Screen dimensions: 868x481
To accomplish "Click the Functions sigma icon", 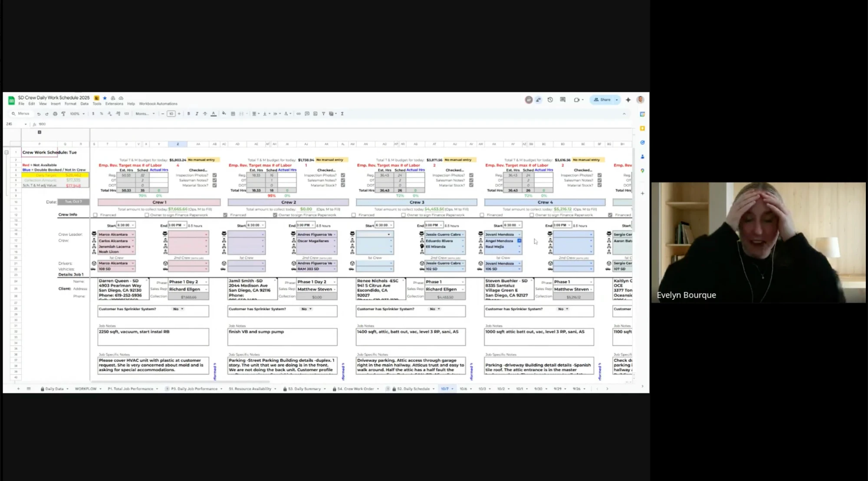I will pyautogui.click(x=342, y=114).
